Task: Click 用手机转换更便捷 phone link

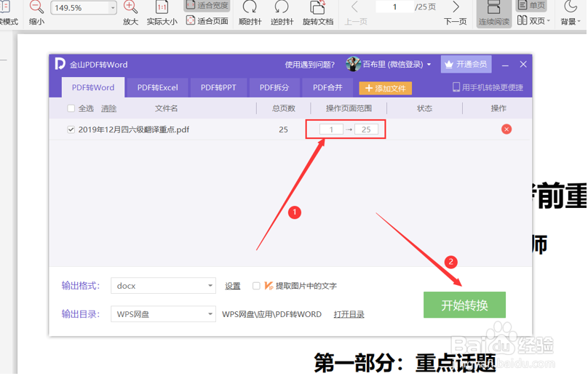Action: [488, 88]
